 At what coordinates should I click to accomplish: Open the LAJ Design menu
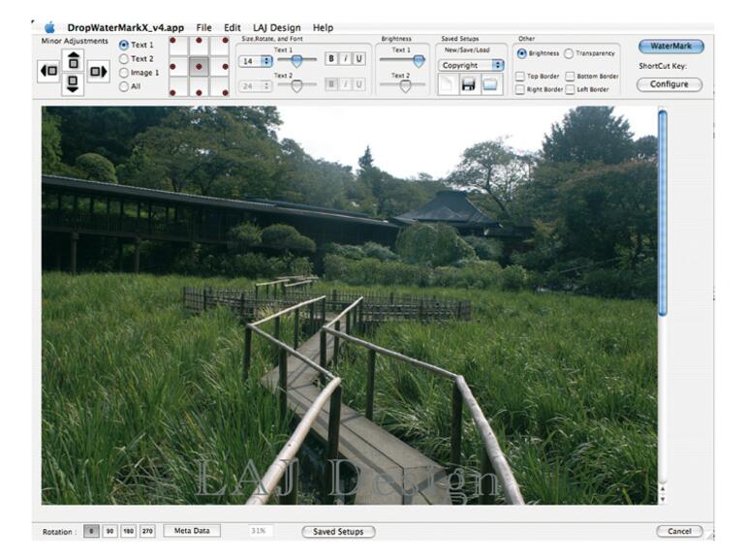(x=276, y=28)
